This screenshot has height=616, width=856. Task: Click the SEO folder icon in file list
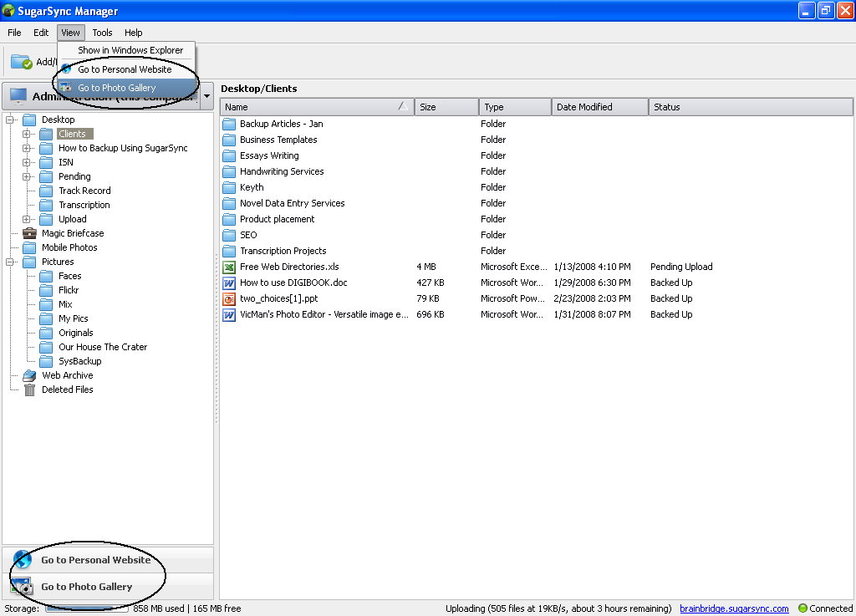[229, 235]
